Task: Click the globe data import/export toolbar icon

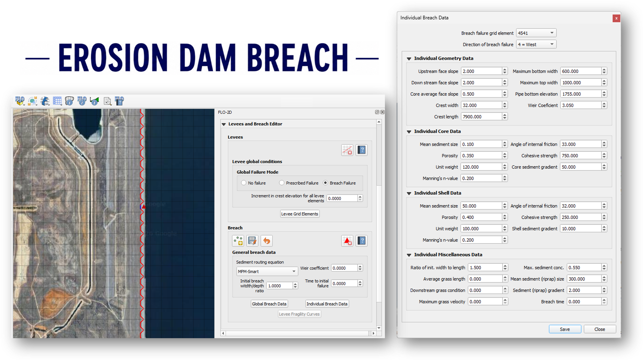Action: coord(32,101)
